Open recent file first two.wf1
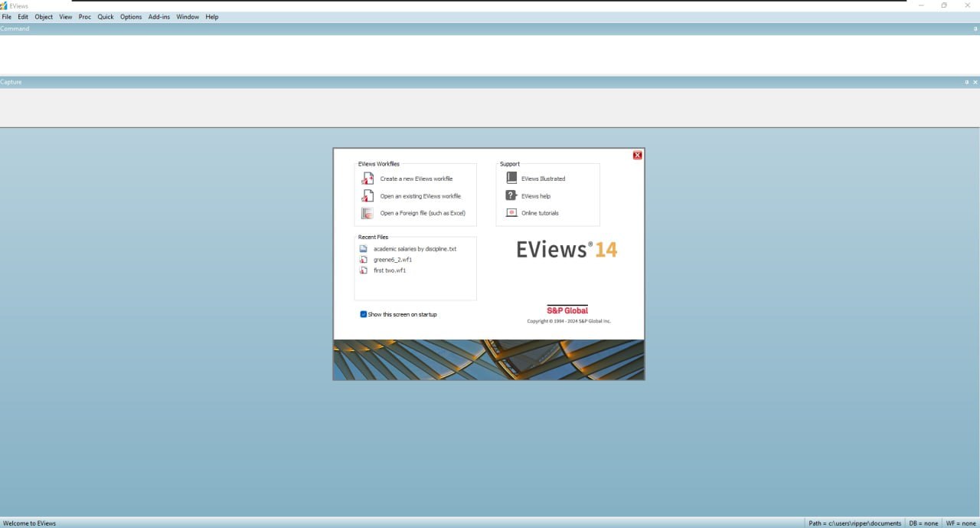This screenshot has width=980, height=528. 390,271
